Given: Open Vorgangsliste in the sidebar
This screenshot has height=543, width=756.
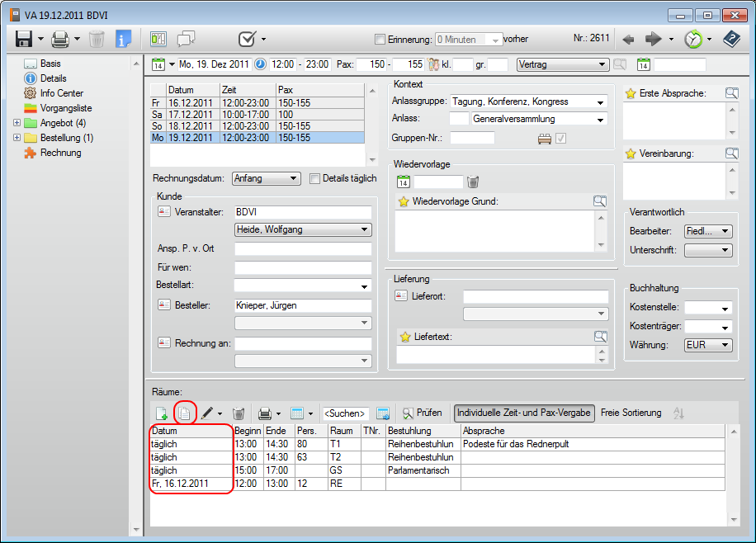Looking at the screenshot, I should (x=66, y=108).
